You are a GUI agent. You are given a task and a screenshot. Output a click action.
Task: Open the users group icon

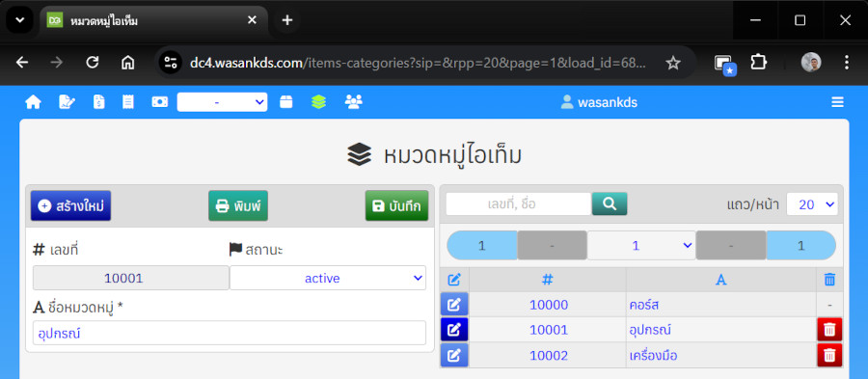pyautogui.click(x=353, y=102)
